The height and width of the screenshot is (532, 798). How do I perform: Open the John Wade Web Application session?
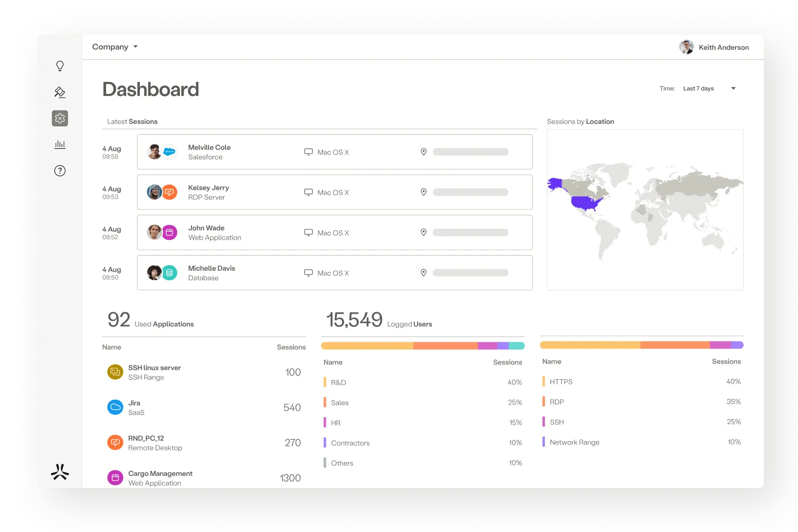pyautogui.click(x=334, y=233)
